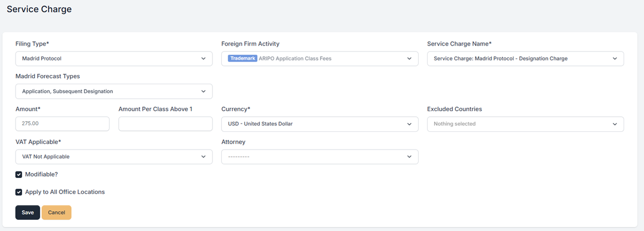Image resolution: width=644 pixels, height=231 pixels.
Task: Click the 'Modifiable?' label text
Action: (41, 174)
